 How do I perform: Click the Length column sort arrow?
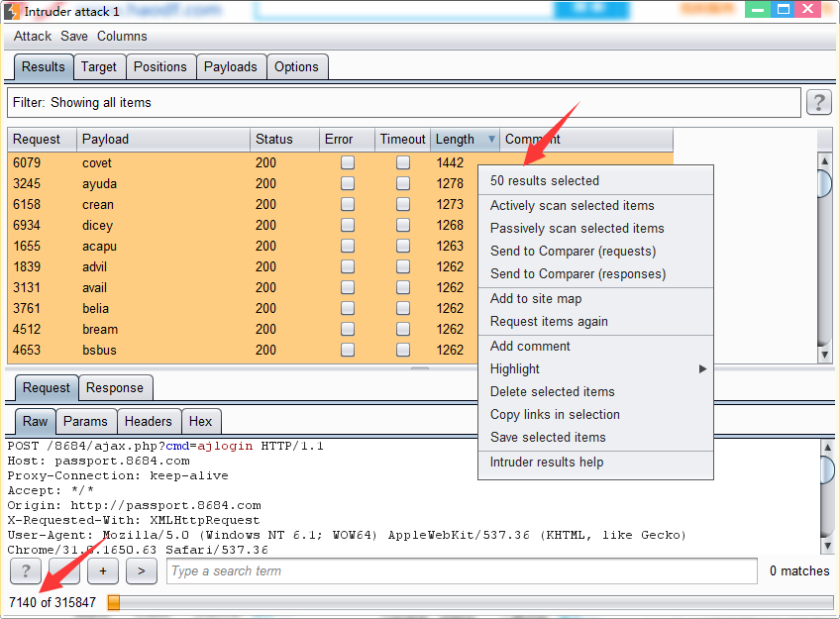491,140
